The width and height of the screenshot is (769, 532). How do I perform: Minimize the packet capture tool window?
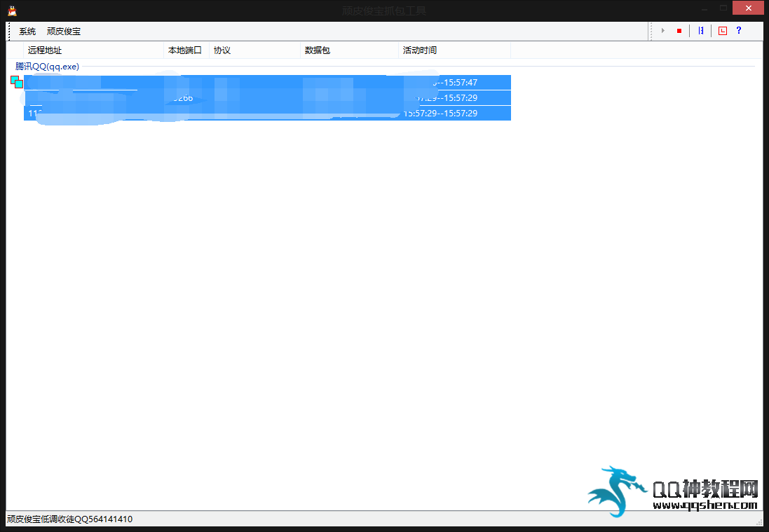(x=705, y=8)
